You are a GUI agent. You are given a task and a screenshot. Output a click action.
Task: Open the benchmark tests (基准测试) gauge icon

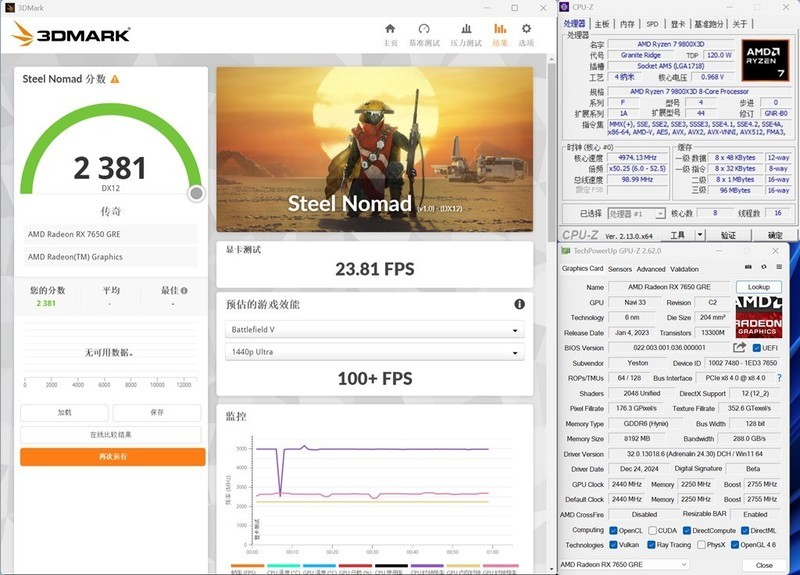[x=424, y=29]
